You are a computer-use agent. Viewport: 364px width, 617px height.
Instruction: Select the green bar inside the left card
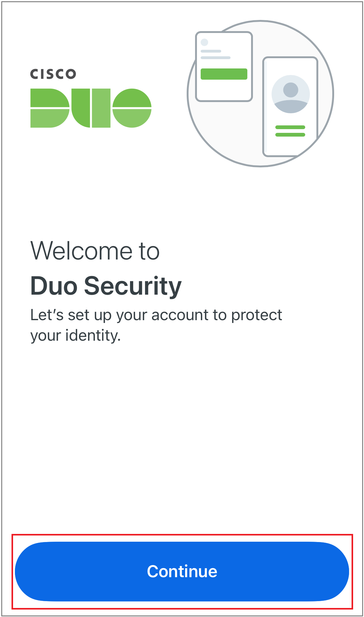pos(224,73)
